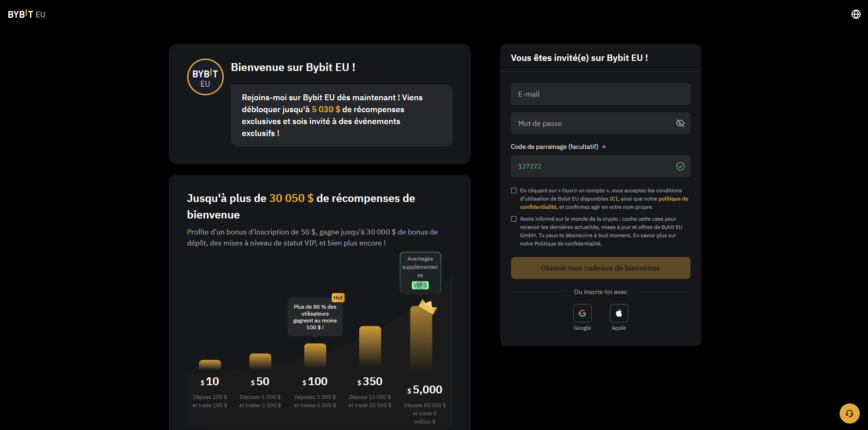Open the language selector globe icon

856,14
